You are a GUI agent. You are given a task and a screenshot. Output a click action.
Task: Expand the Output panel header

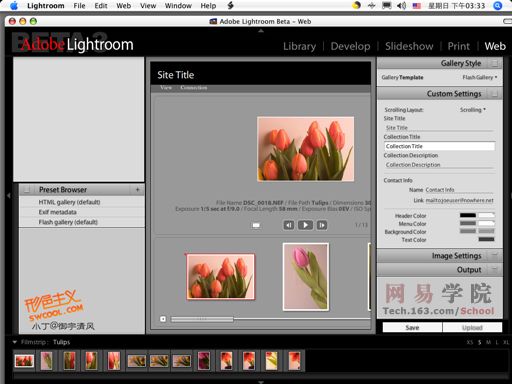pyautogui.click(x=440, y=270)
